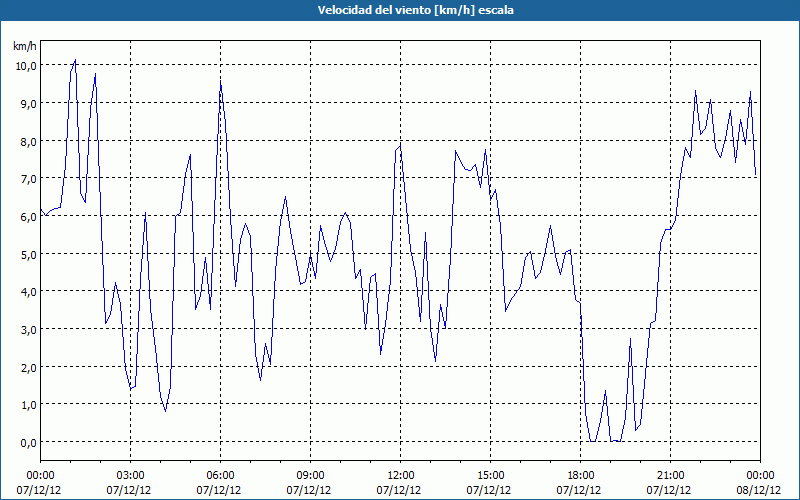Screen dimensions: 800x500
Task: Click the 'km/h' unit label
Action: pos(25,46)
